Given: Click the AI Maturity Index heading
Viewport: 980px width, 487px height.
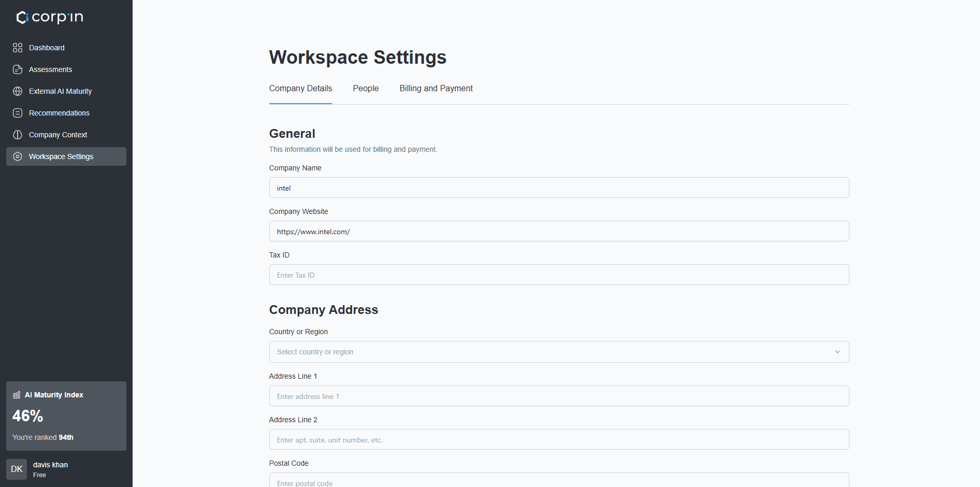Looking at the screenshot, I should pyautogui.click(x=54, y=395).
